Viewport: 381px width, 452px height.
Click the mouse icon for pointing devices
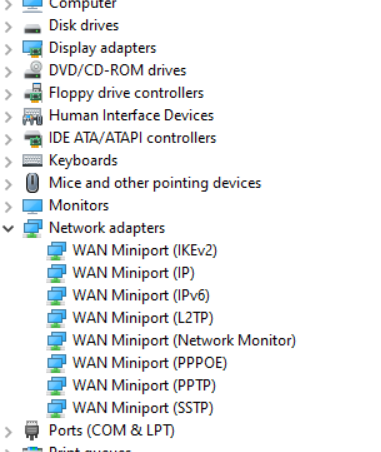click(x=32, y=183)
